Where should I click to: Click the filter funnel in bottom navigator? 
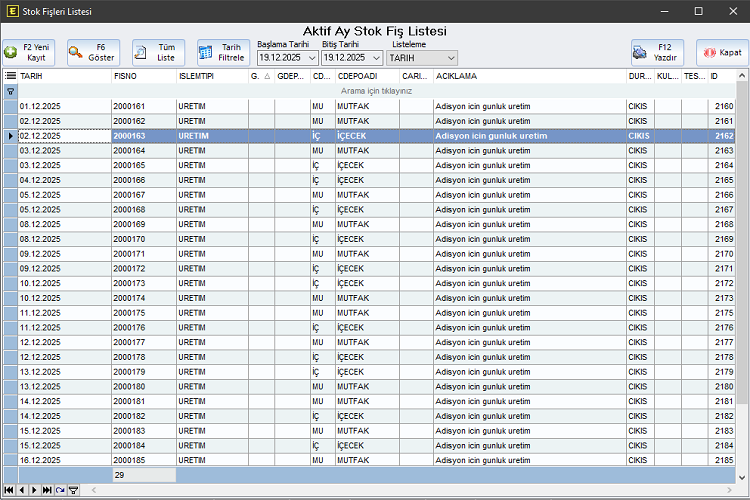(x=73, y=490)
